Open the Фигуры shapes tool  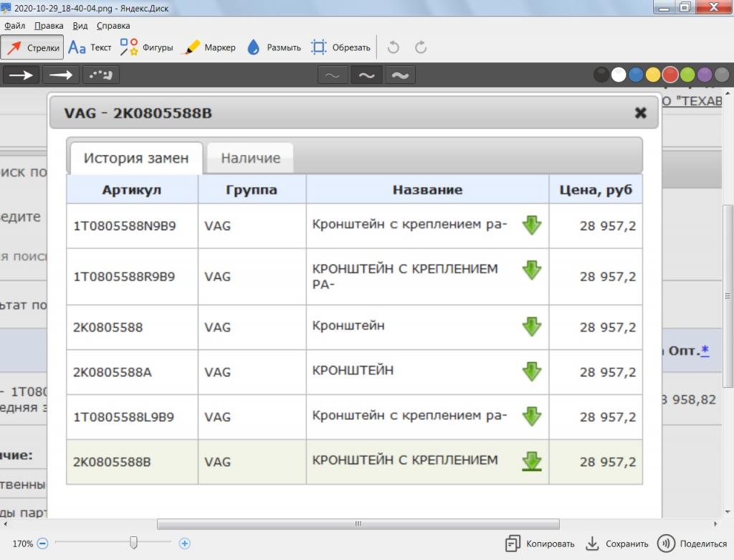(146, 47)
